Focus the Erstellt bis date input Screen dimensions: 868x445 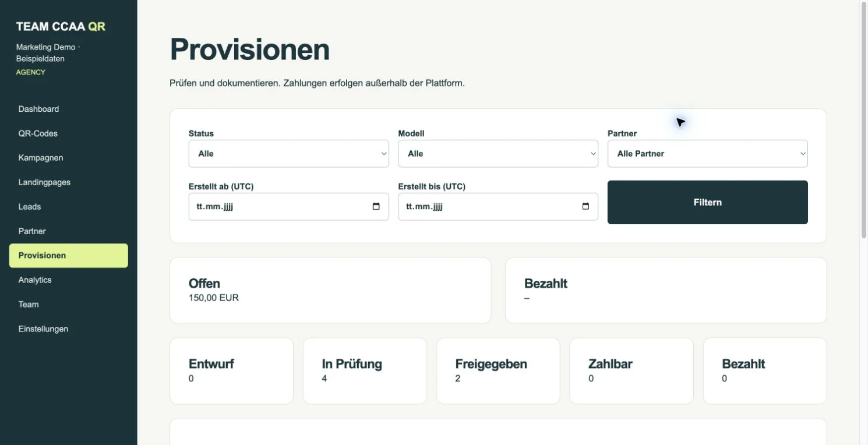[498, 207]
